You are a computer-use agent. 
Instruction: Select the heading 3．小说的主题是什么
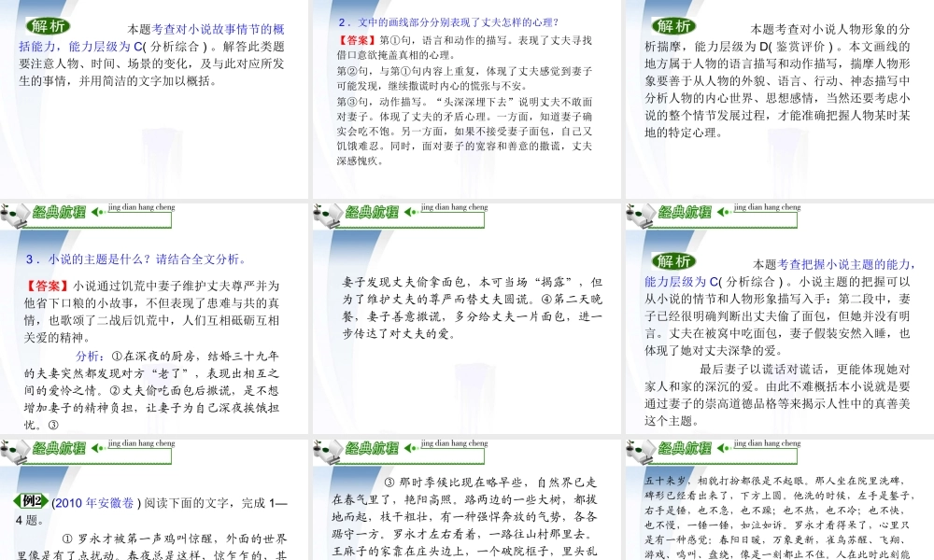(x=135, y=259)
